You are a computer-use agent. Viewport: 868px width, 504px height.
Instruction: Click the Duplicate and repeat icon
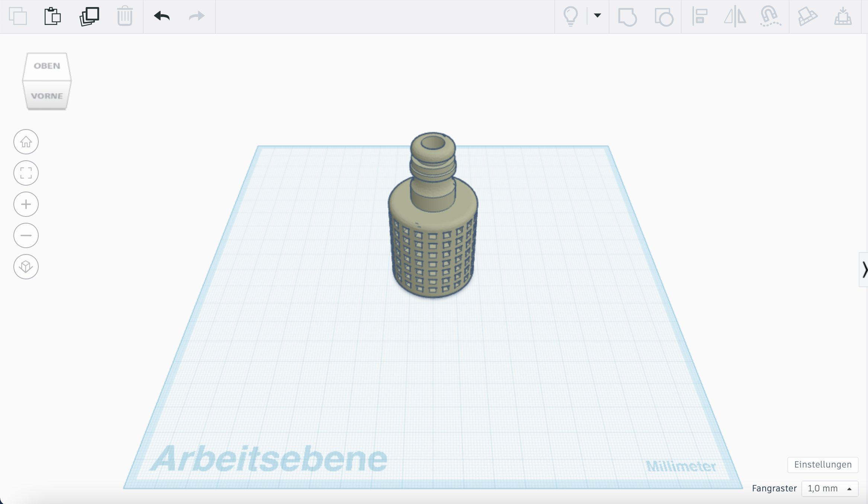(x=89, y=16)
